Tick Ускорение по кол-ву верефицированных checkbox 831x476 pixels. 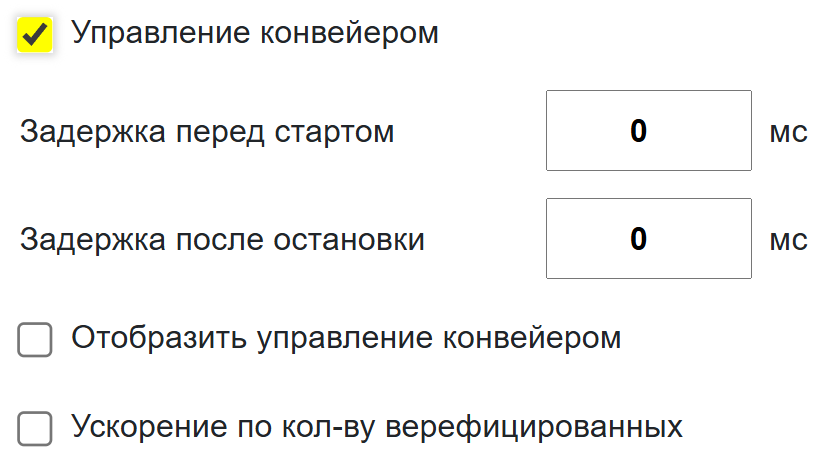36,429
